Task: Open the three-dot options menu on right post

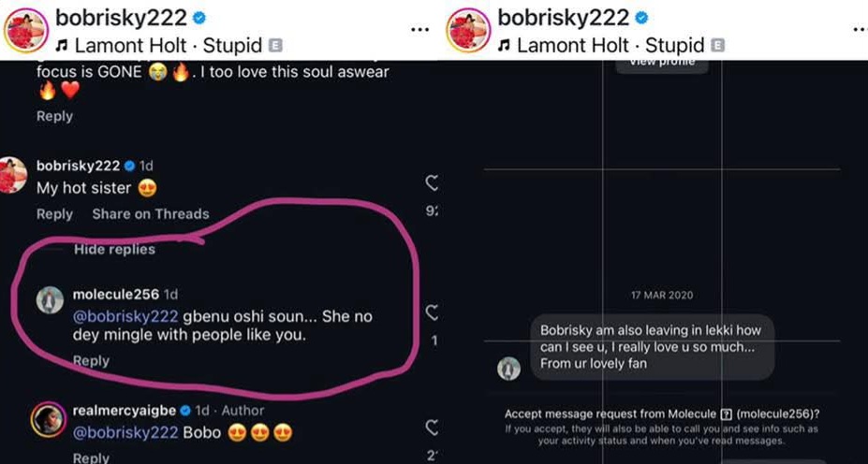Action: [x=860, y=29]
